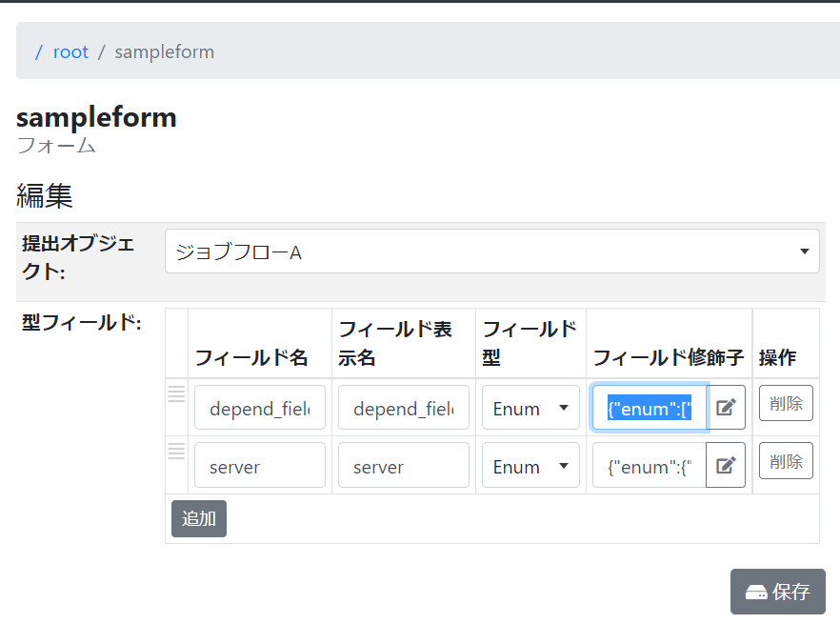The height and width of the screenshot is (624, 840).
Task: Select the depend_field display name input
Action: tap(404, 408)
